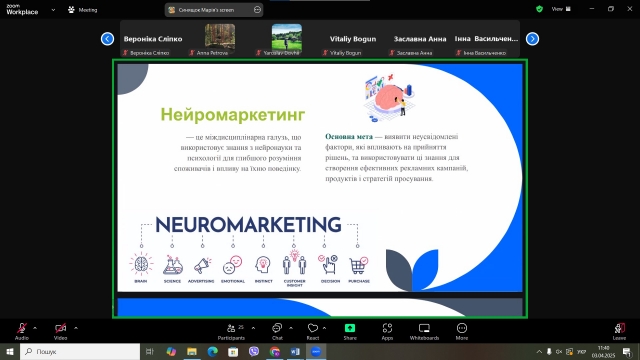Expand the caret beside React
The image size is (640, 360).
tap(324, 328)
